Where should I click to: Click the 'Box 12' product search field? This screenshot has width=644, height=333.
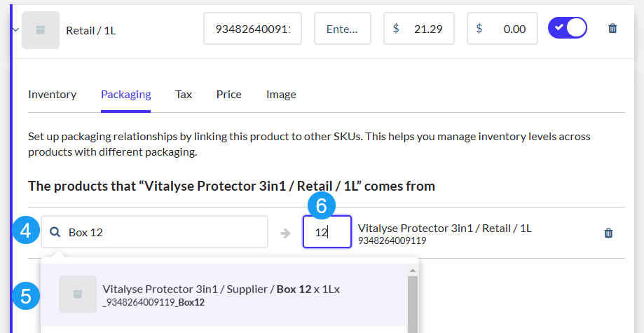(154, 232)
